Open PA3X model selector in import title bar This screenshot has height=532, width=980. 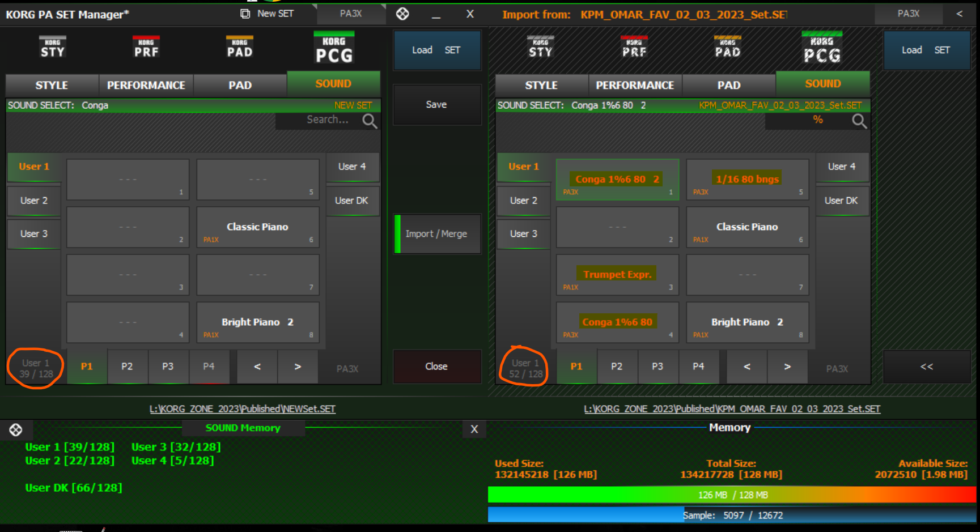909,14
